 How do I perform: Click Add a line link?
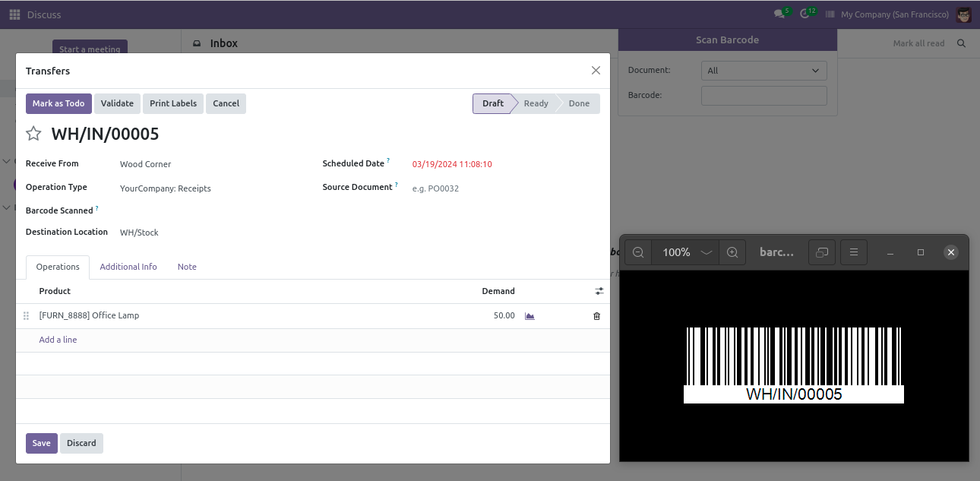pos(58,340)
